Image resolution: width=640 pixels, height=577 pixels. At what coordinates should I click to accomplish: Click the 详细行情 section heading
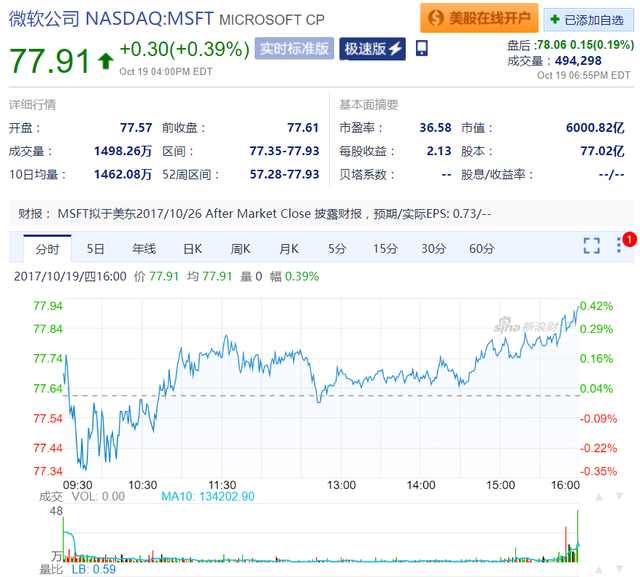point(32,105)
